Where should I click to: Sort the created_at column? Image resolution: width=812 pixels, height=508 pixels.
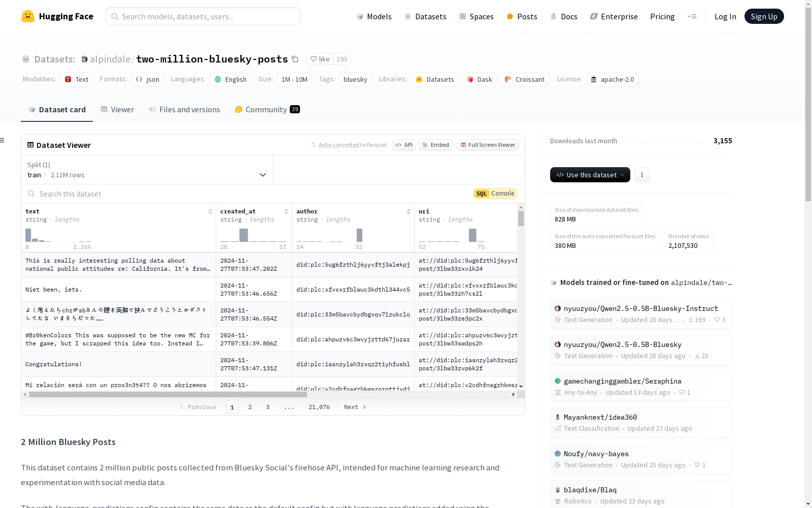tap(286, 211)
